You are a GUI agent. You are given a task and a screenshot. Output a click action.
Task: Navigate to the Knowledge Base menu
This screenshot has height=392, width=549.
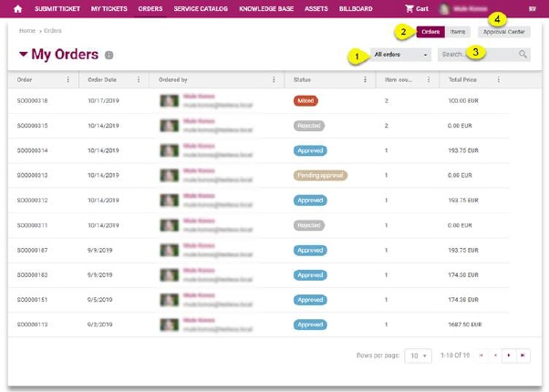click(x=267, y=8)
